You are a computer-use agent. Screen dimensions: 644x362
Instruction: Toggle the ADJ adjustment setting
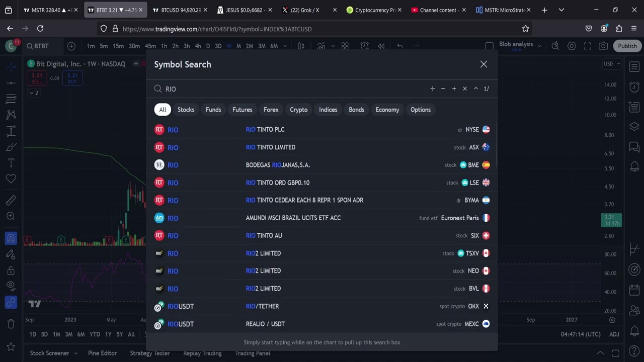614,334
